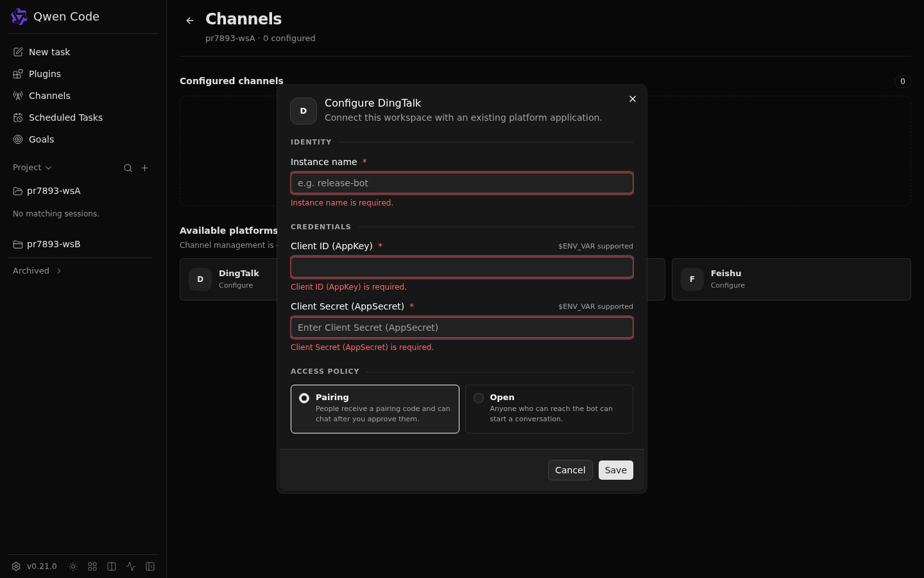Screen dimensions: 924x578
Task: Add a project with plus icon
Action: [x=145, y=168]
